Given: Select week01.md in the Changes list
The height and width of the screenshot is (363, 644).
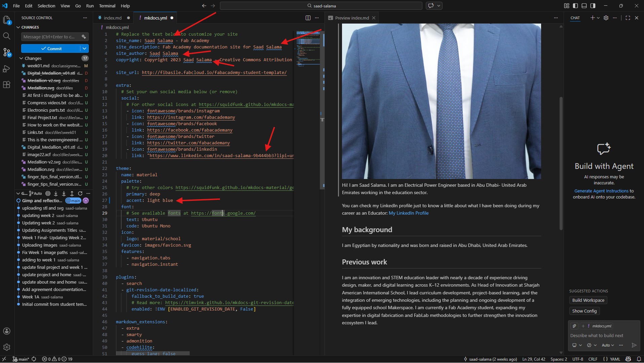Looking at the screenshot, I should (54, 66).
